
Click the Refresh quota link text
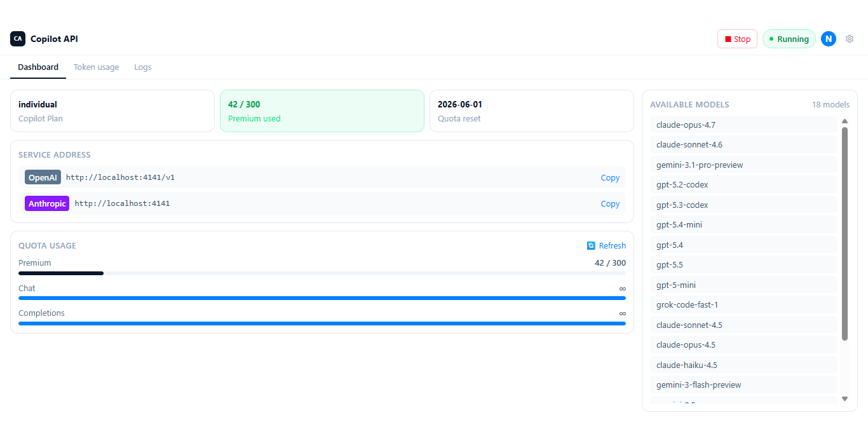[613, 245]
